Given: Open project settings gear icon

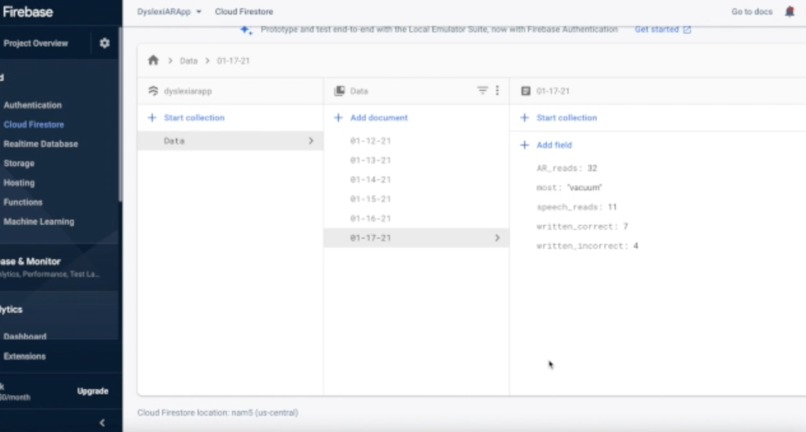Looking at the screenshot, I should click(x=104, y=43).
